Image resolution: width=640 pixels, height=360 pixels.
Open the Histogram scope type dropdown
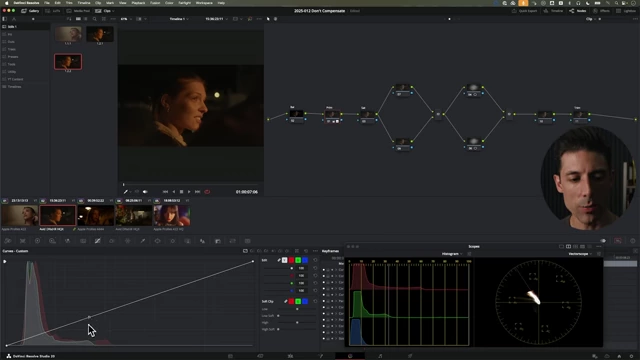(x=452, y=254)
